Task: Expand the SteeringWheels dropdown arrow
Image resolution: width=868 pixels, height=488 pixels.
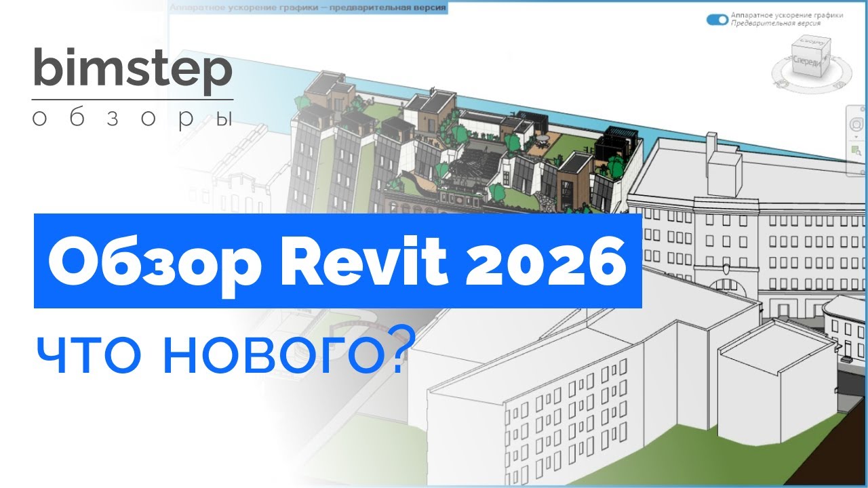Action: click(856, 136)
